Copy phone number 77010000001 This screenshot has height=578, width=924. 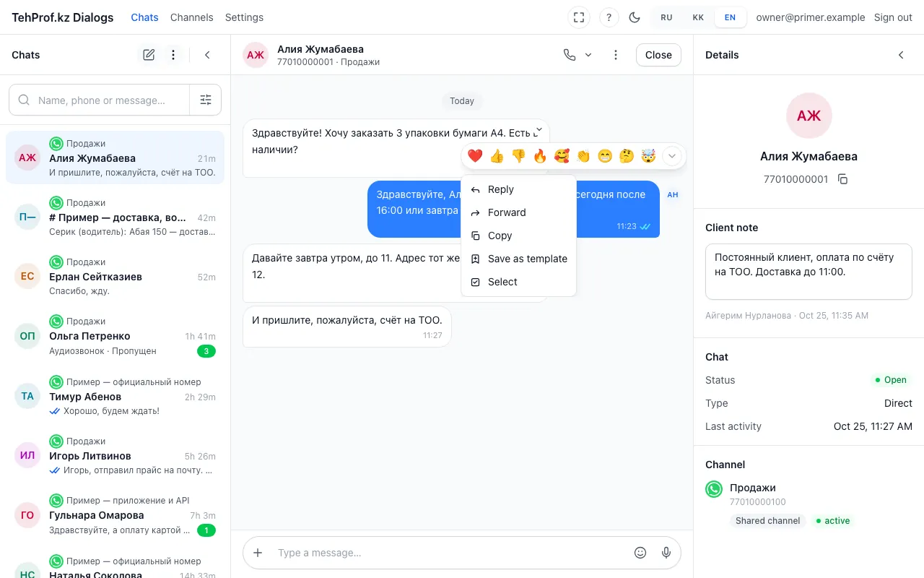pyautogui.click(x=842, y=179)
